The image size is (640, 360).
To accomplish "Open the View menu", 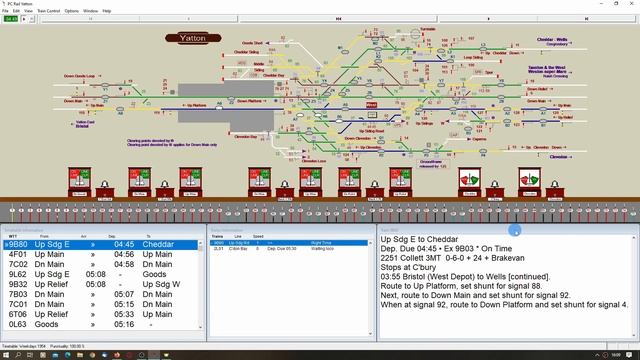I will point(28,11).
